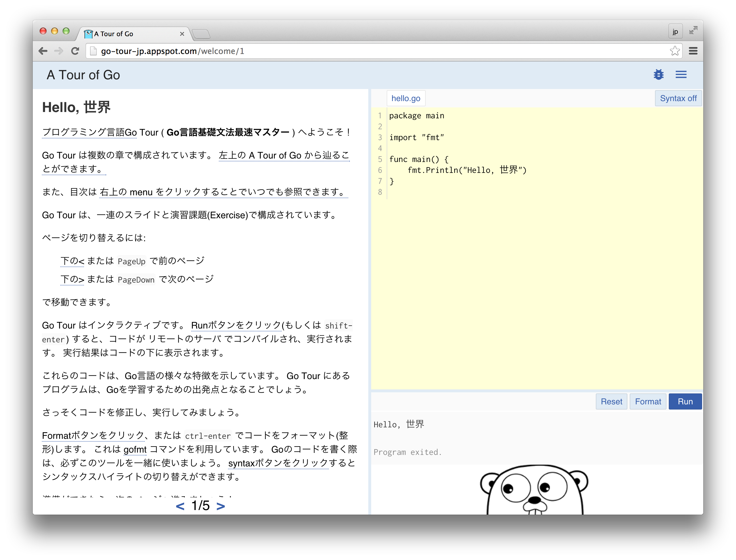Screen dimensions: 736x560
Task: Click the bug report icon in the header
Action: [x=658, y=75]
